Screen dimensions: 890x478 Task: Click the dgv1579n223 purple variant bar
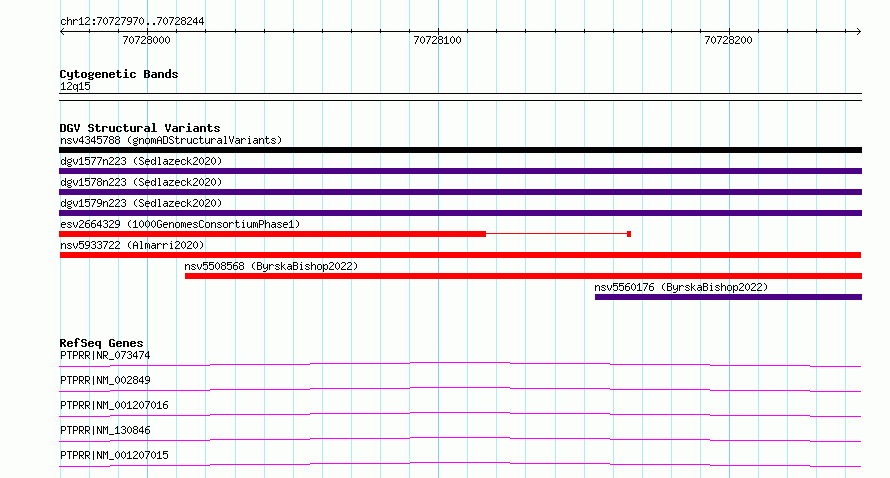[460, 213]
